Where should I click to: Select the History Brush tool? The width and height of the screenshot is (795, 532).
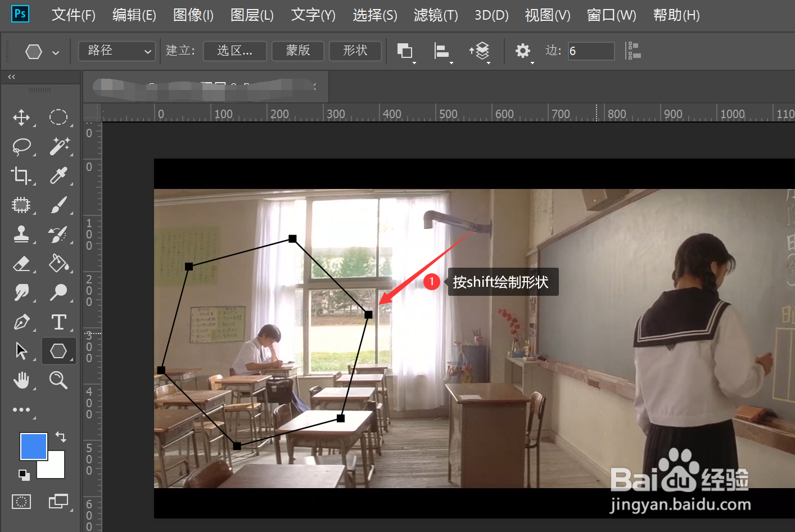tap(58, 234)
